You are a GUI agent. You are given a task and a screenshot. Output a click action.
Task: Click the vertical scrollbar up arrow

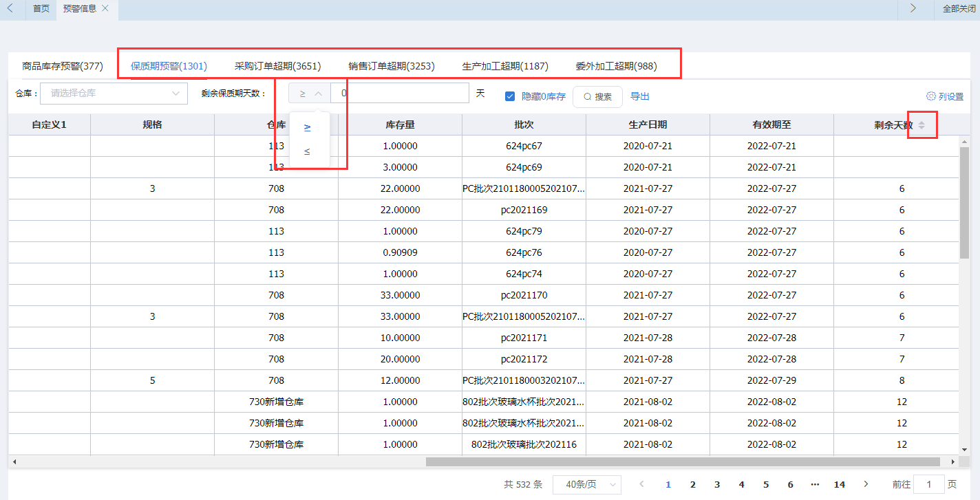point(964,140)
